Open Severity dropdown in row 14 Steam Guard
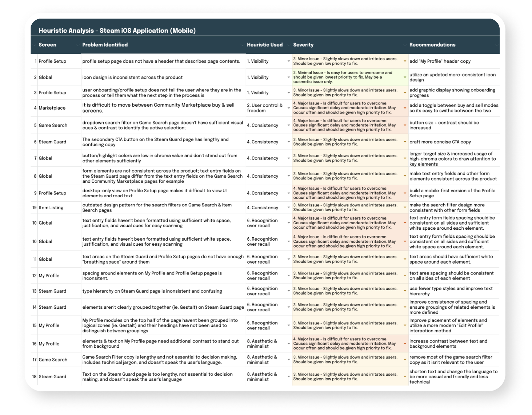 pos(405,307)
